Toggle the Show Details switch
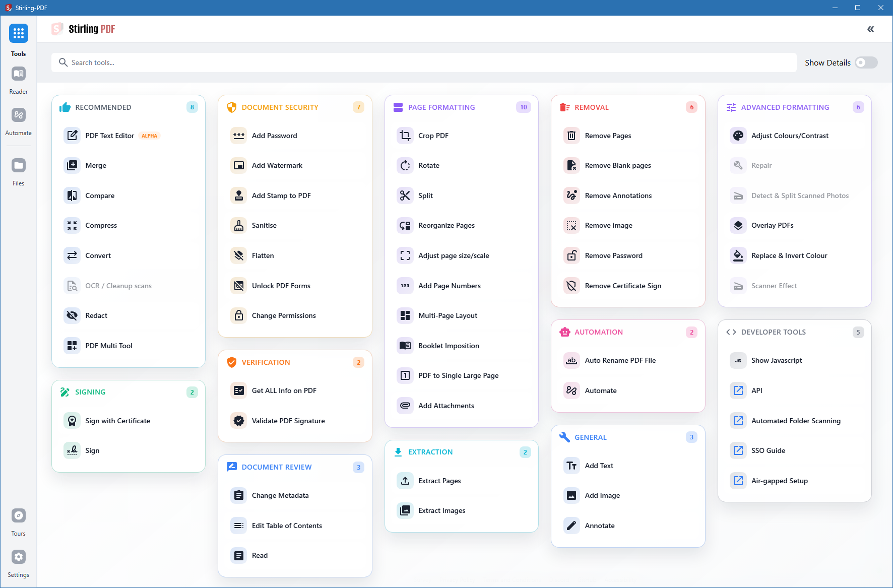The height and width of the screenshot is (588, 893). [x=866, y=62]
